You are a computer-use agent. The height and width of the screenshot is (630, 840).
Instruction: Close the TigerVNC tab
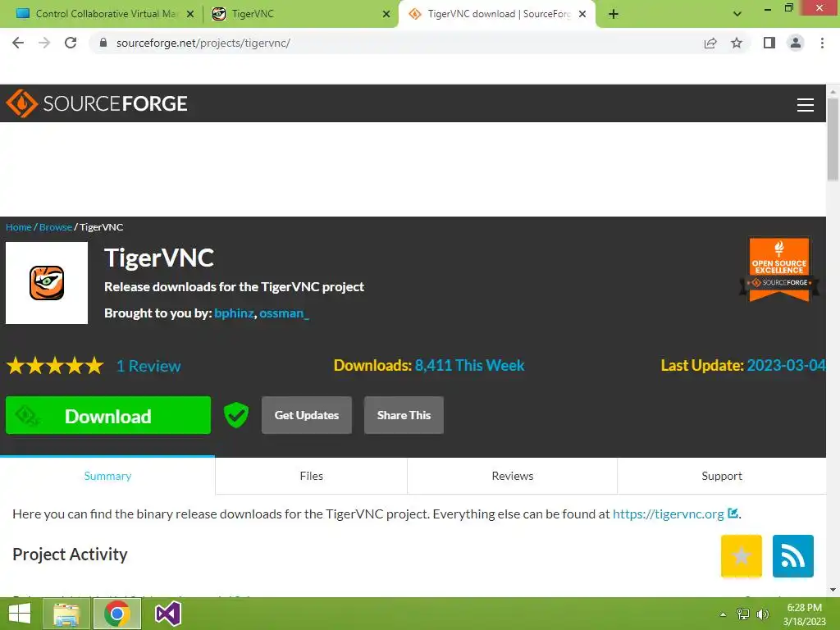coord(386,14)
